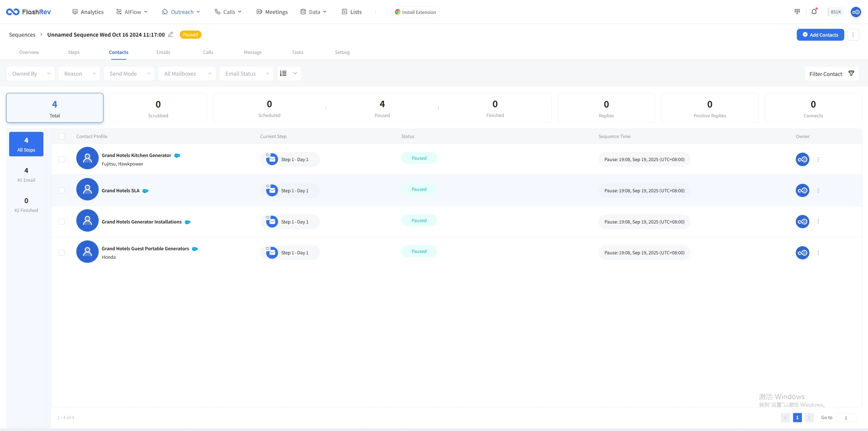Click user profile avatar in top right
Viewport: 868px width, 431px height.
pos(855,12)
